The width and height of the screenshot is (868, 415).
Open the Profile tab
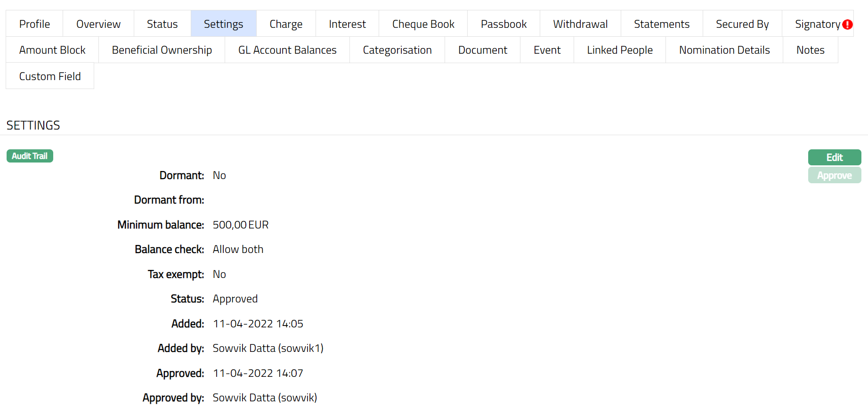[x=34, y=24]
